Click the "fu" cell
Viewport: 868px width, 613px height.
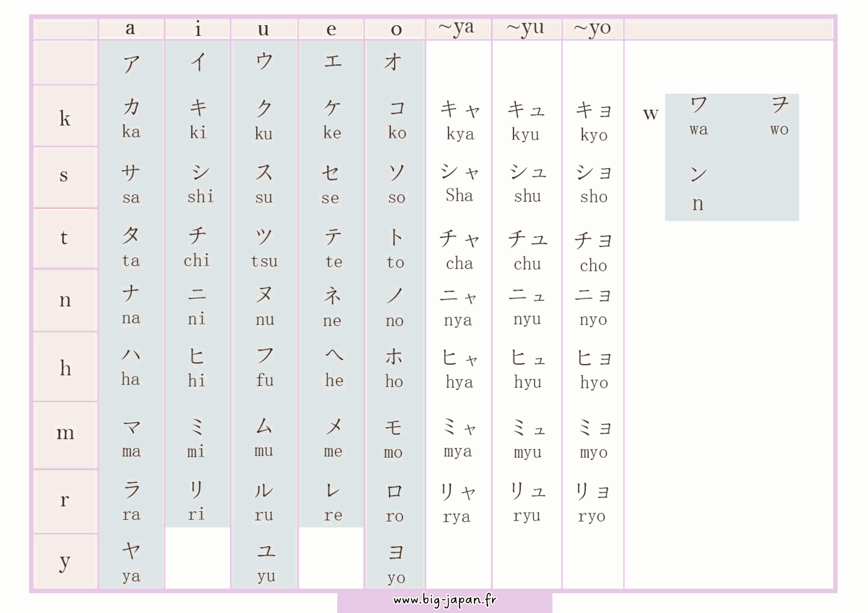pos(265,367)
